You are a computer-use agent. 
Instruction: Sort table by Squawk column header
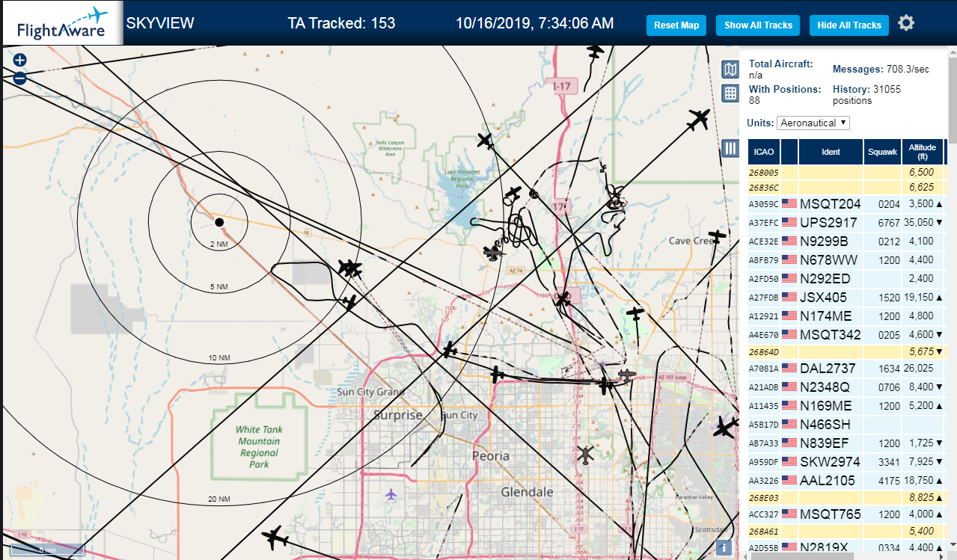(881, 152)
